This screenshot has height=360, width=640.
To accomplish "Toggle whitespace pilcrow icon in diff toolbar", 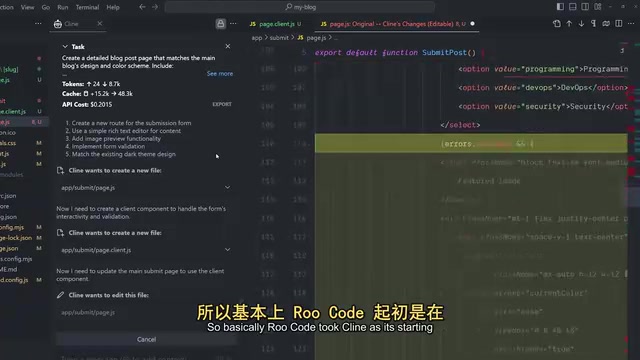I will click(593, 24).
